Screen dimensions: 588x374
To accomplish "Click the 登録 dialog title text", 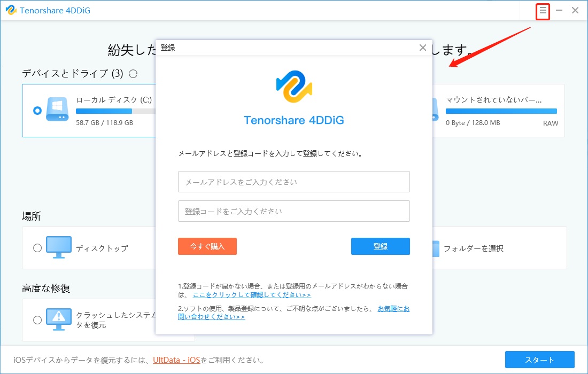I will pyautogui.click(x=168, y=48).
